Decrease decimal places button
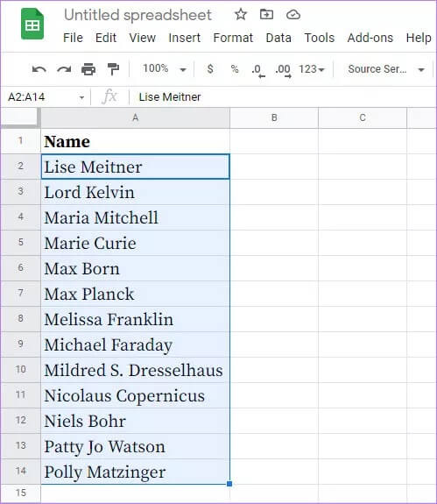This screenshot has height=504, width=437. (x=258, y=70)
